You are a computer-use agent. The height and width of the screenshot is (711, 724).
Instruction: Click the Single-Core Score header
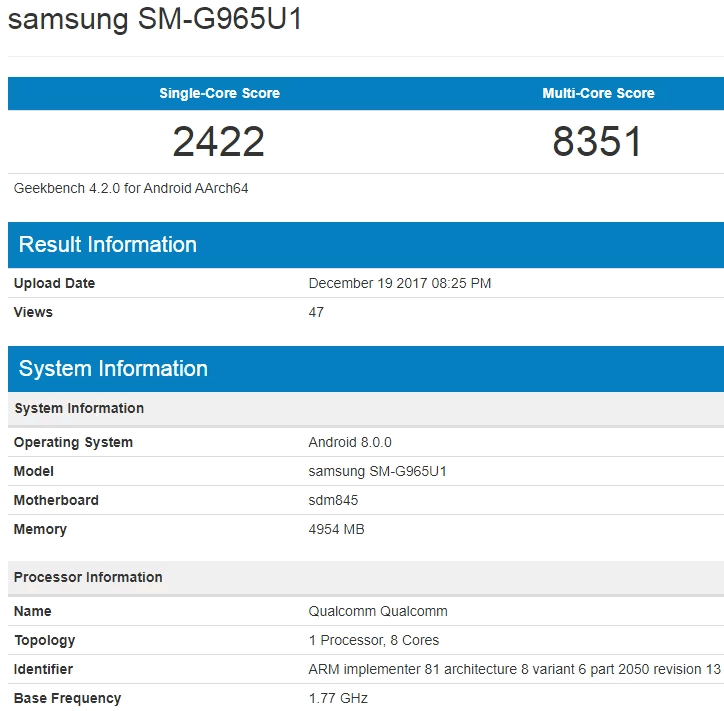tap(219, 93)
